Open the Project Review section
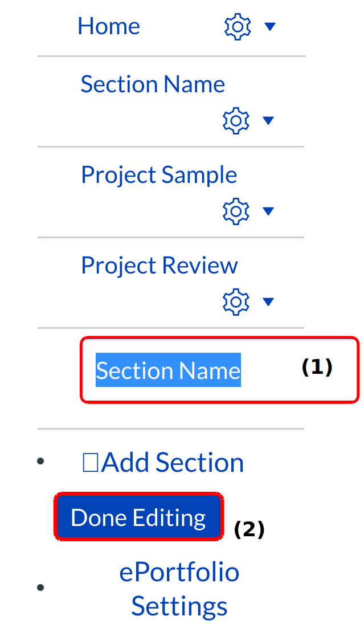This screenshot has height=624, width=364. pos(159,266)
